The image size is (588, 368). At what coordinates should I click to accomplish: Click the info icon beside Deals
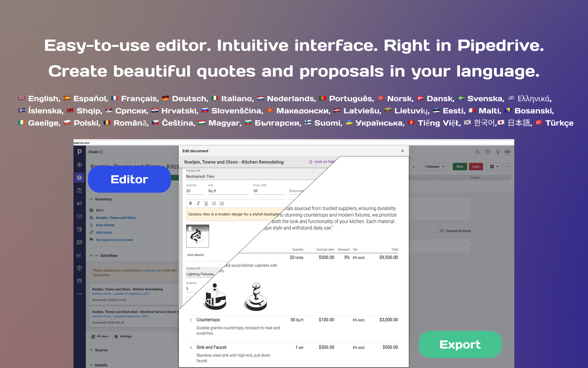pyautogui.click(x=101, y=152)
